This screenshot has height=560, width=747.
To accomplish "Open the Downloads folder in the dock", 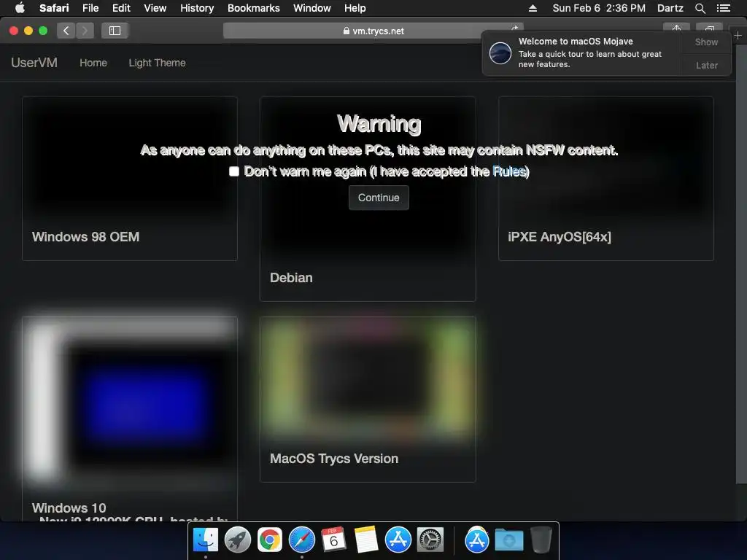I will pos(508,540).
